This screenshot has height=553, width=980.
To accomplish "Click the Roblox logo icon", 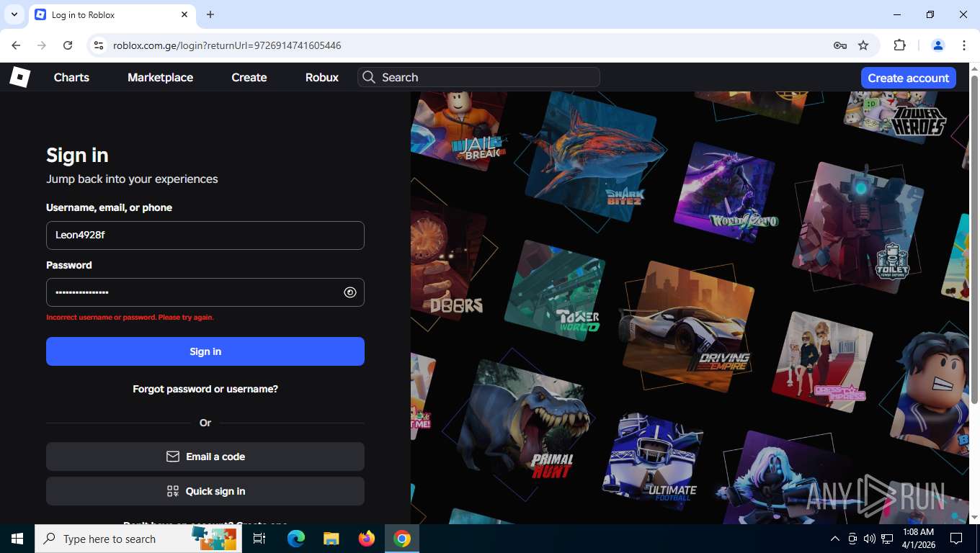I will point(19,77).
